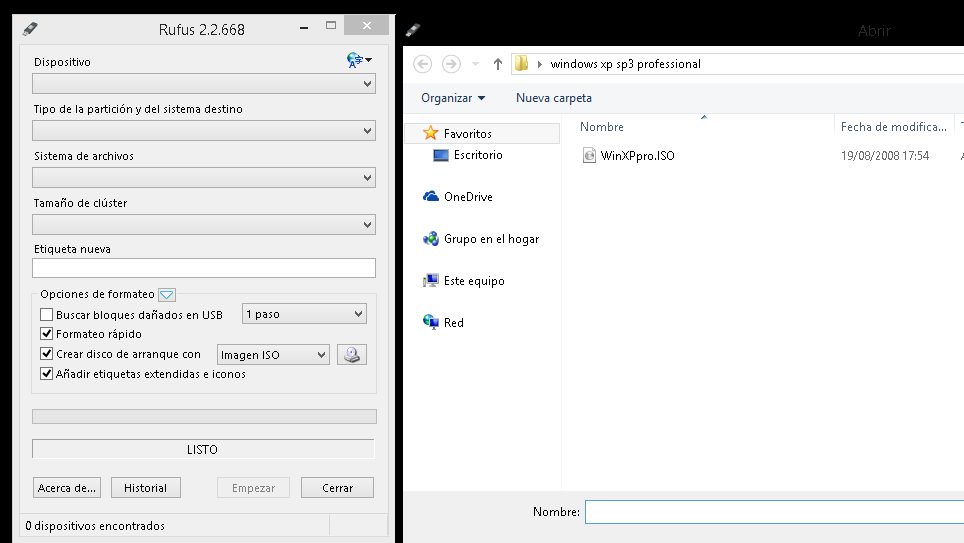Maximize the Rufus window

click(x=331, y=25)
